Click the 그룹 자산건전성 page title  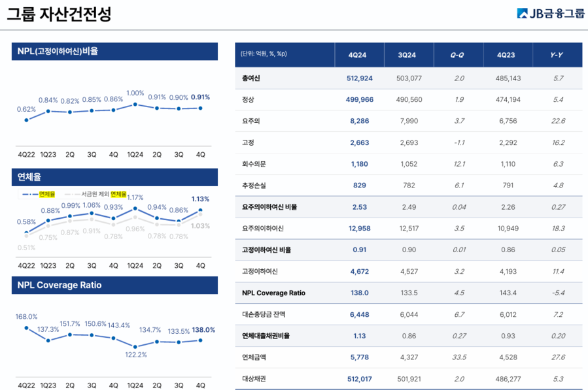(60, 14)
